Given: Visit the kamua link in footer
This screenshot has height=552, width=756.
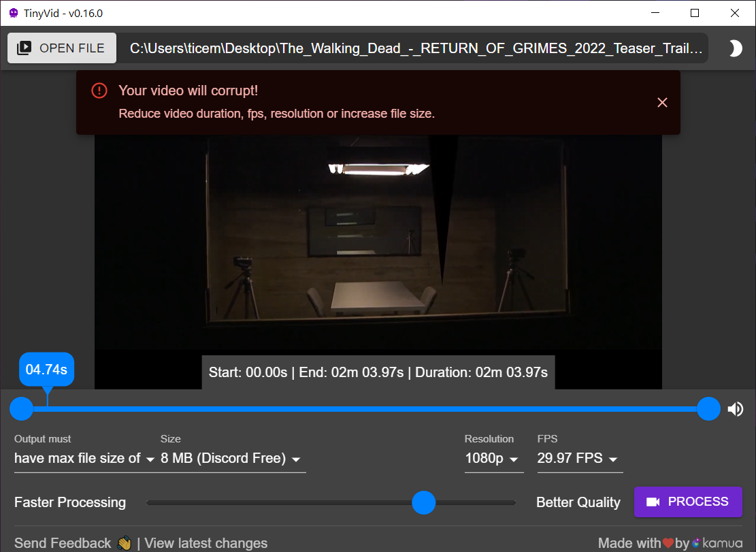Looking at the screenshot, I should 717,543.
